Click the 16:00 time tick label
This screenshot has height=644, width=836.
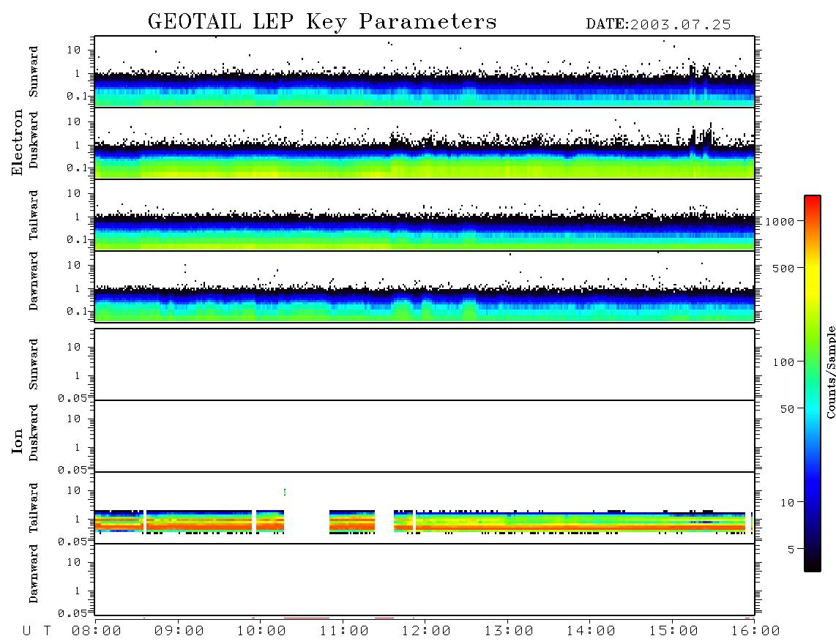tap(755, 632)
